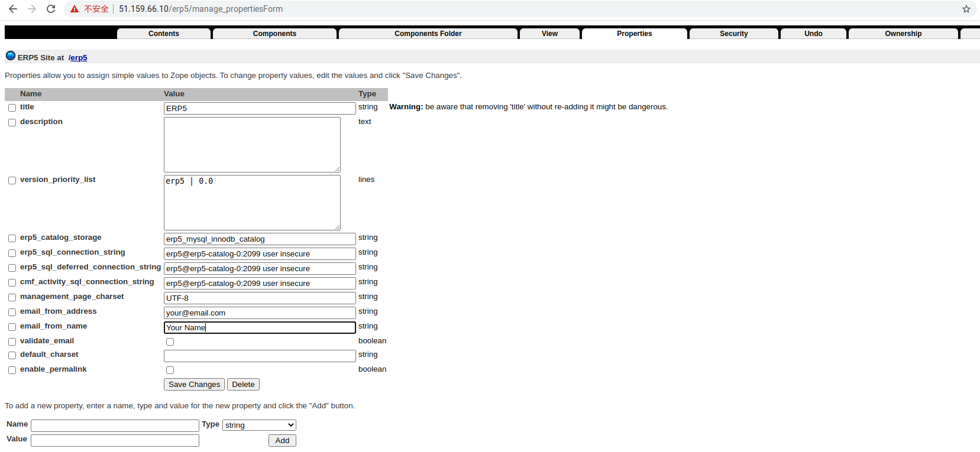The height and width of the screenshot is (452, 980).
Task: Select the version_priority_list checkbox
Action: pos(12,181)
